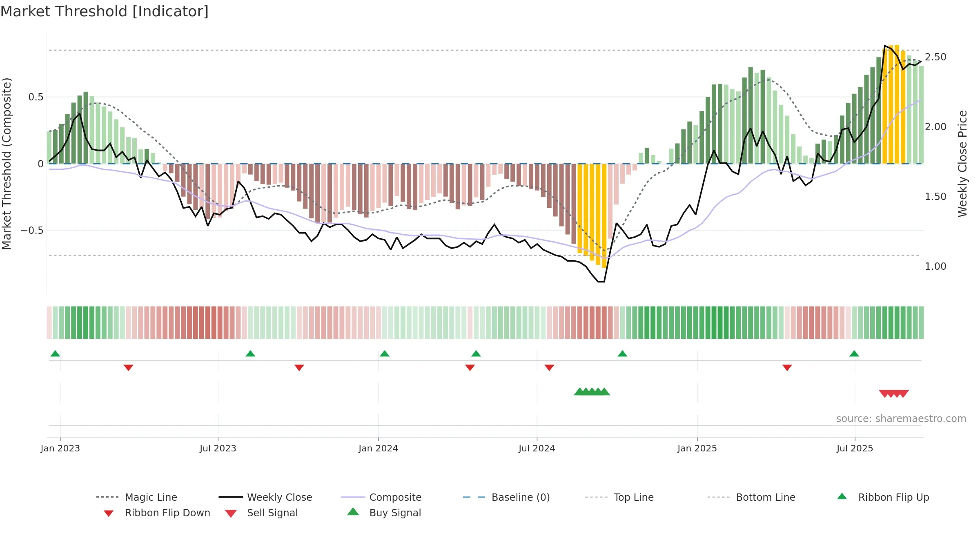980x551 pixels.
Task: Click the Jul 2023 x-axis label
Action: click(218, 448)
